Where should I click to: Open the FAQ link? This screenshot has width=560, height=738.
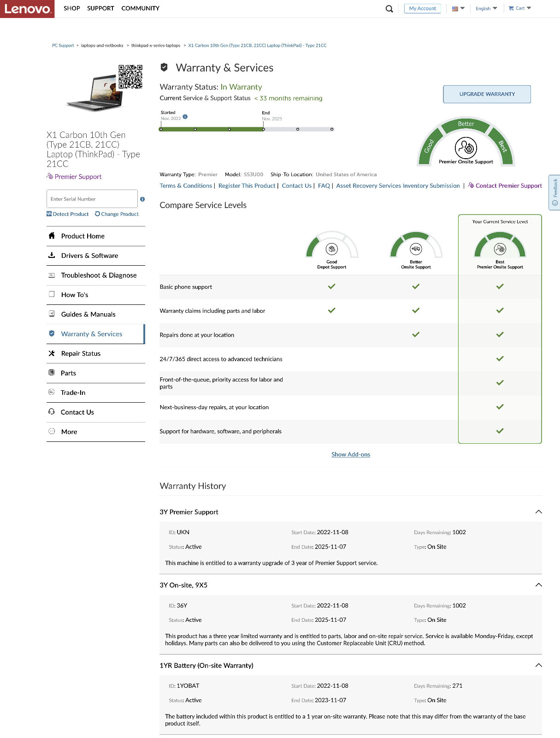point(324,185)
